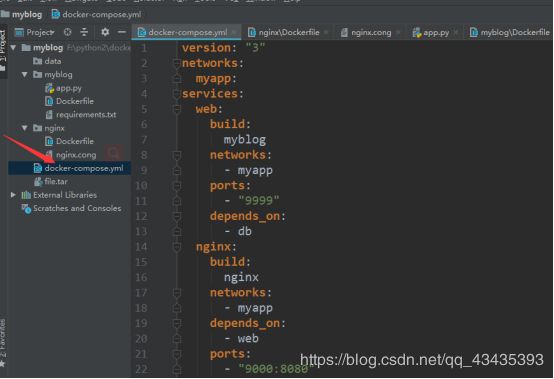Image resolution: width=554 pixels, height=379 pixels.
Task: Fold the web service block at line 5
Action: click(x=177, y=109)
